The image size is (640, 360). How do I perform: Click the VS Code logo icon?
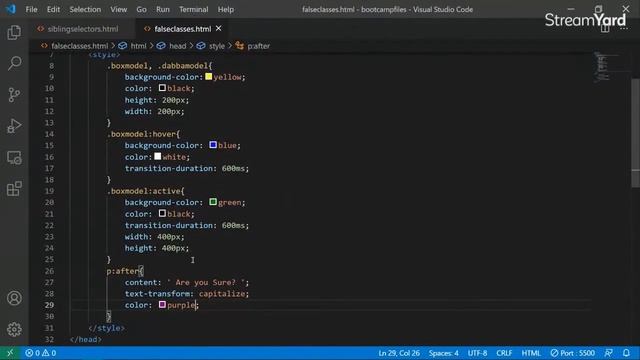tap(11, 9)
